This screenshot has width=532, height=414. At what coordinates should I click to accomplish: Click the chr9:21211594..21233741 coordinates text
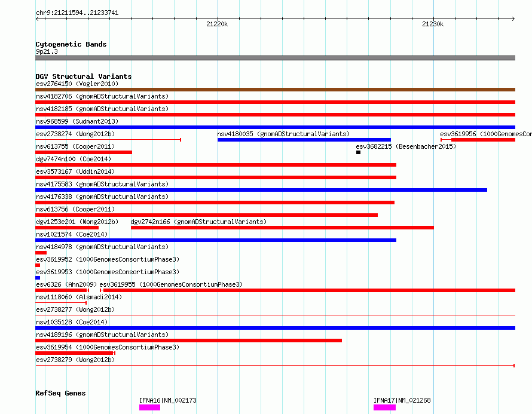point(77,13)
